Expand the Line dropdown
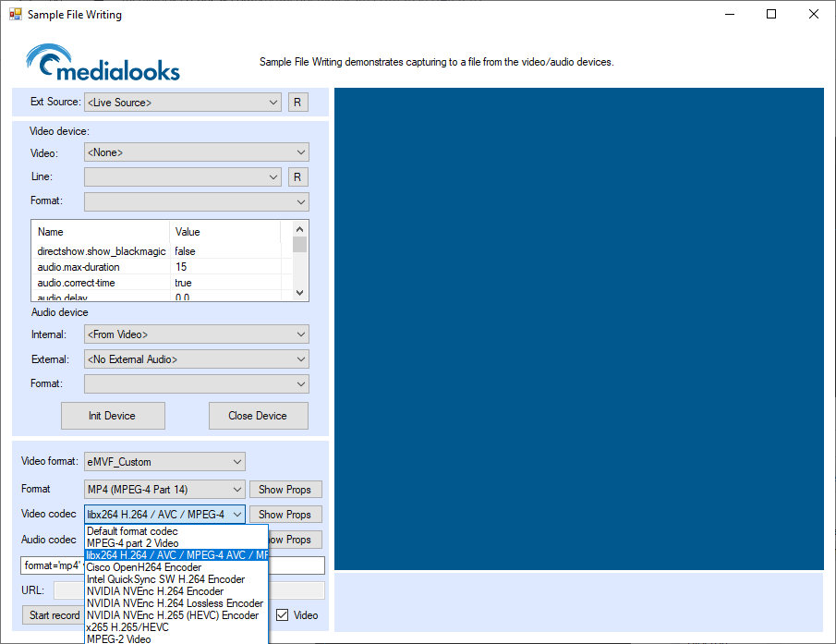This screenshot has width=836, height=644. (x=183, y=177)
